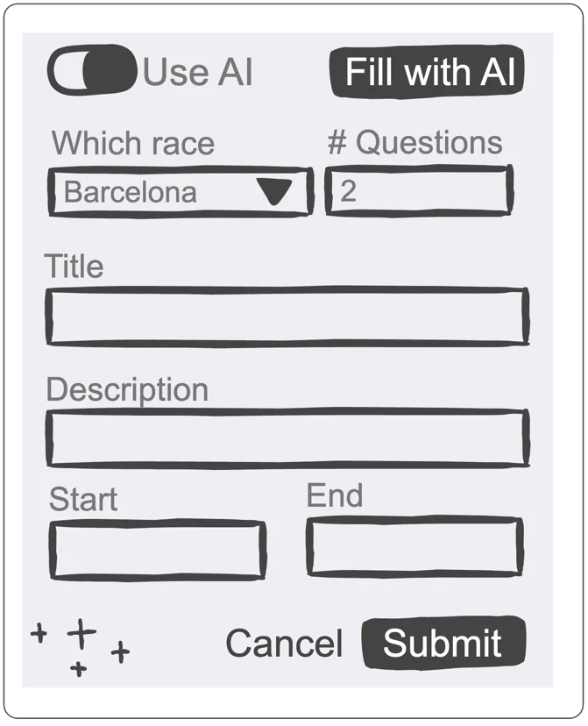Select the Barcelona value in race selector

point(131,192)
